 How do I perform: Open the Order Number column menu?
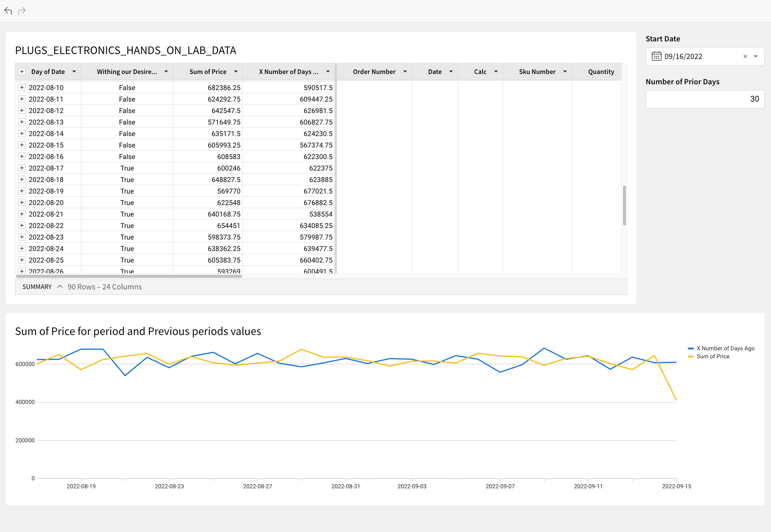(x=405, y=71)
